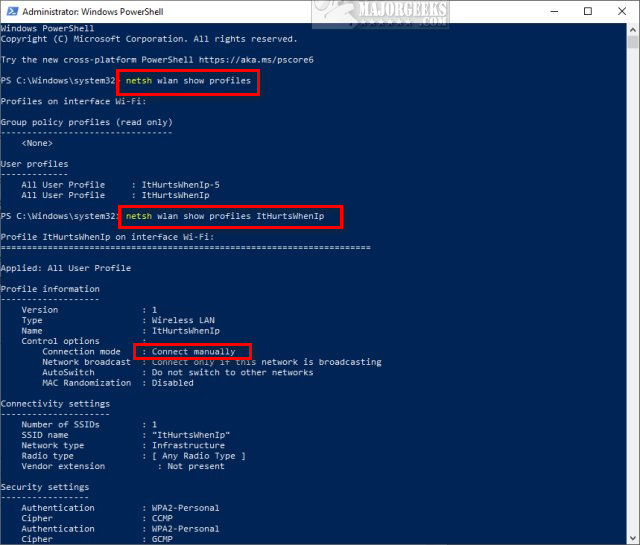
Task: Click 'Connect manually' connection mode value
Action: (193, 352)
